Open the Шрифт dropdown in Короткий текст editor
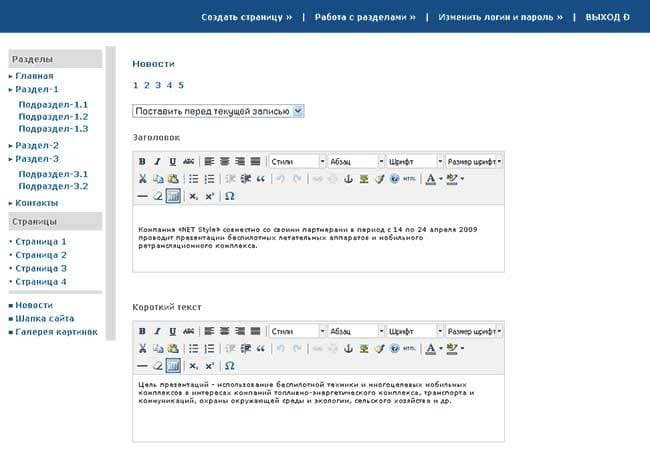 tap(415, 331)
